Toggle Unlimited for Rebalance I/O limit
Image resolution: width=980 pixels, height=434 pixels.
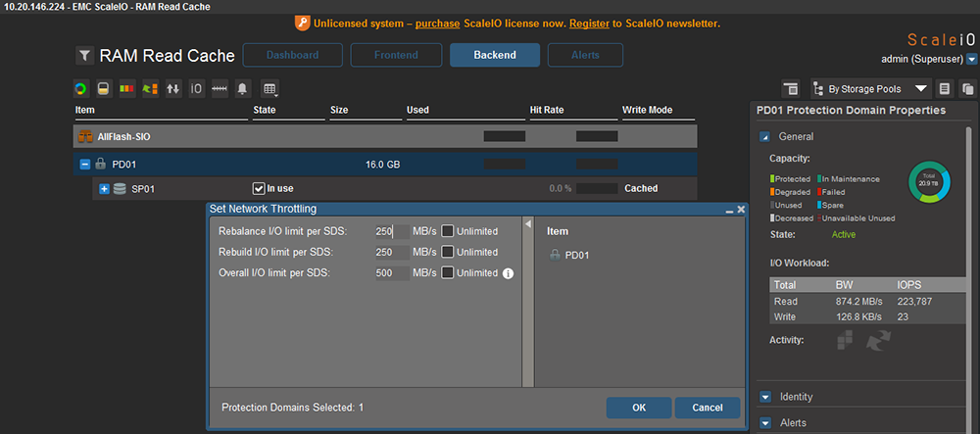(448, 231)
